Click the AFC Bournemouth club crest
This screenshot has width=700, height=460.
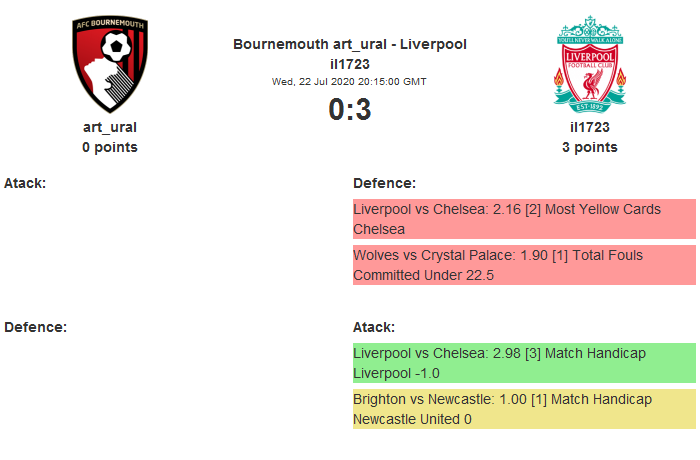[110, 64]
